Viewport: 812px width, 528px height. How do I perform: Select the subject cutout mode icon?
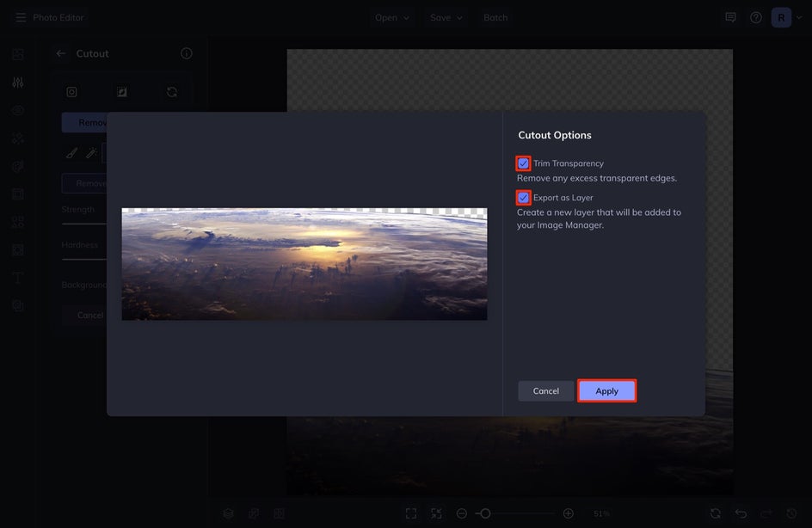[71, 92]
